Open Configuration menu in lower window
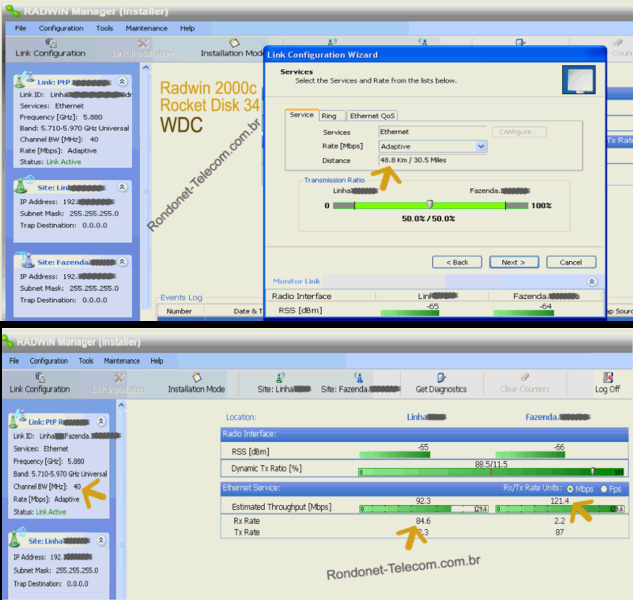633x600 pixels. click(49, 361)
